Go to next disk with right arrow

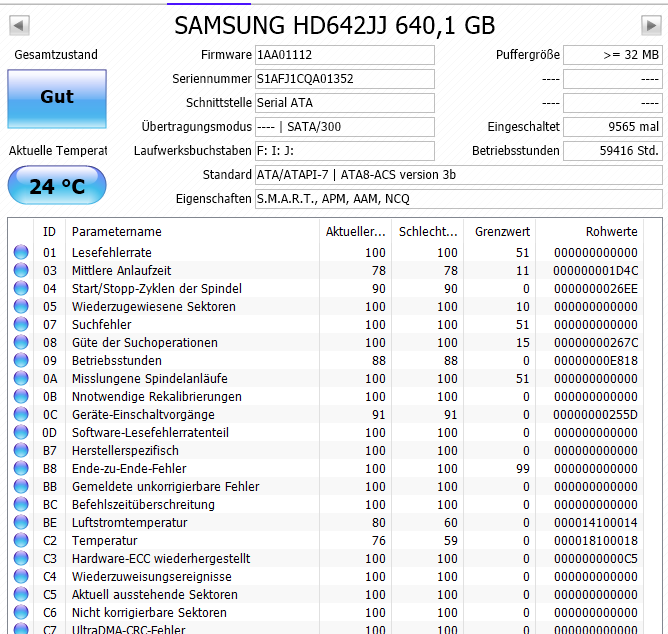point(651,26)
